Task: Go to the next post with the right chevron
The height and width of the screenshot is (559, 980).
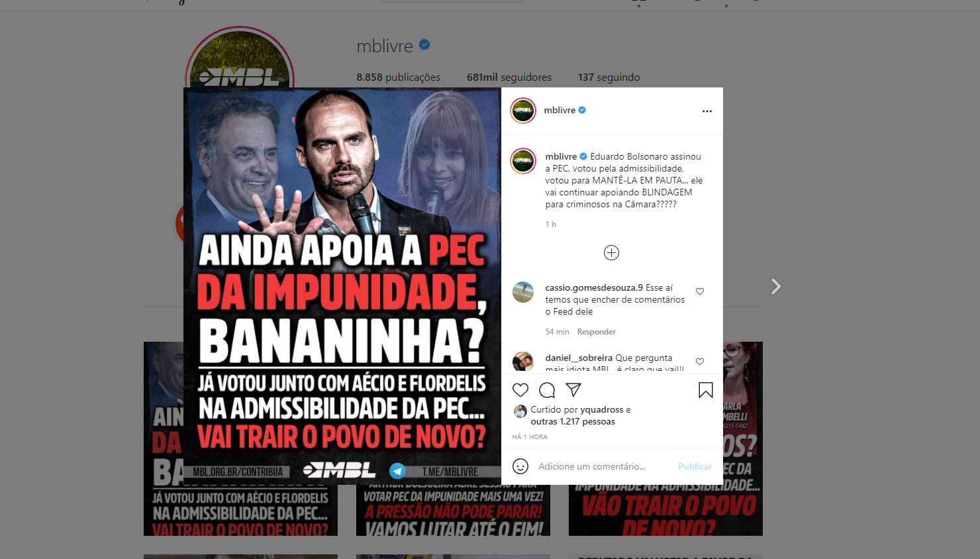Action: click(x=776, y=286)
